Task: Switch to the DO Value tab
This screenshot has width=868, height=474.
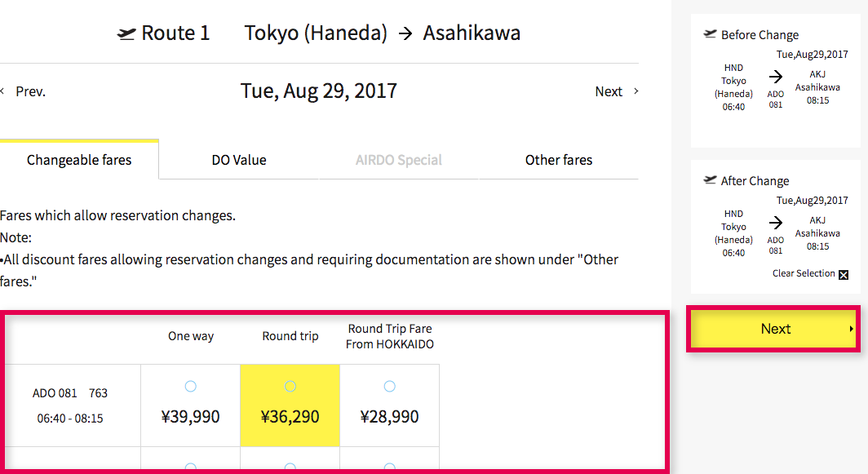Action: [239, 159]
